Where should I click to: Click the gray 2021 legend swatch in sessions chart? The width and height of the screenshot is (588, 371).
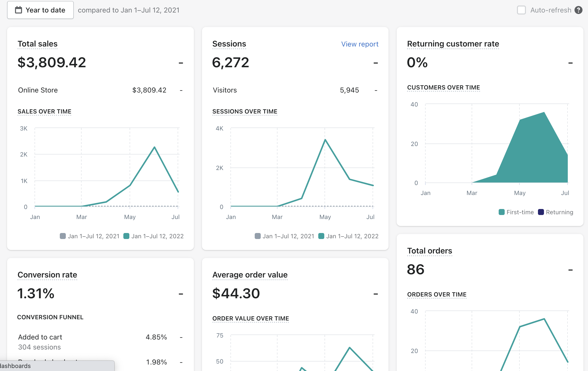click(257, 236)
